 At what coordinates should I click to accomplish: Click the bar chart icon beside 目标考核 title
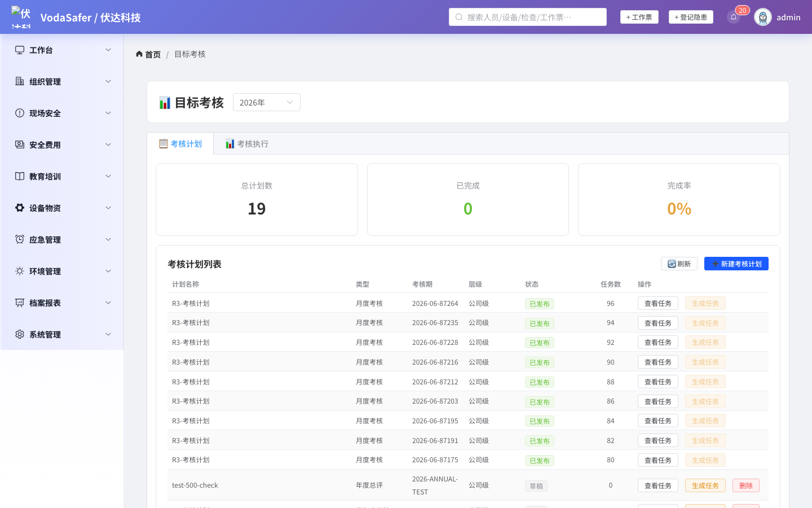pos(165,103)
